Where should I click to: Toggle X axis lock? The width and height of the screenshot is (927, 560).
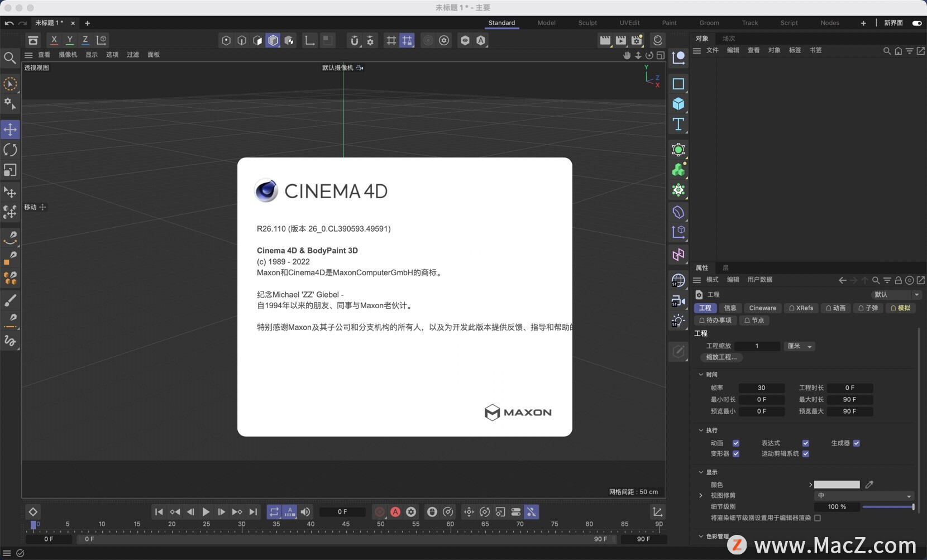54,40
